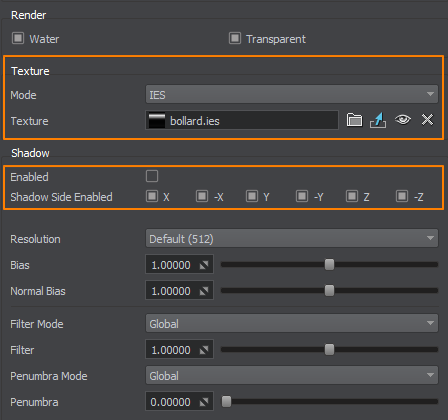
Task: Open the Penumbra Mode dropdown
Action: tap(292, 376)
